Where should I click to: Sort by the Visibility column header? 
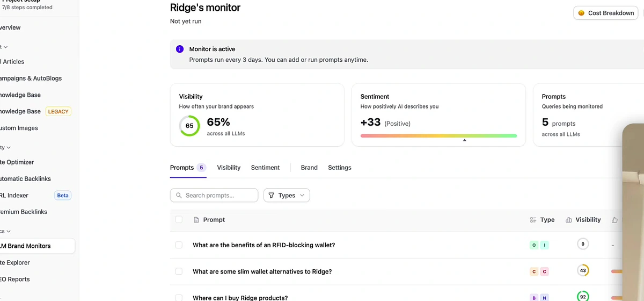point(588,220)
